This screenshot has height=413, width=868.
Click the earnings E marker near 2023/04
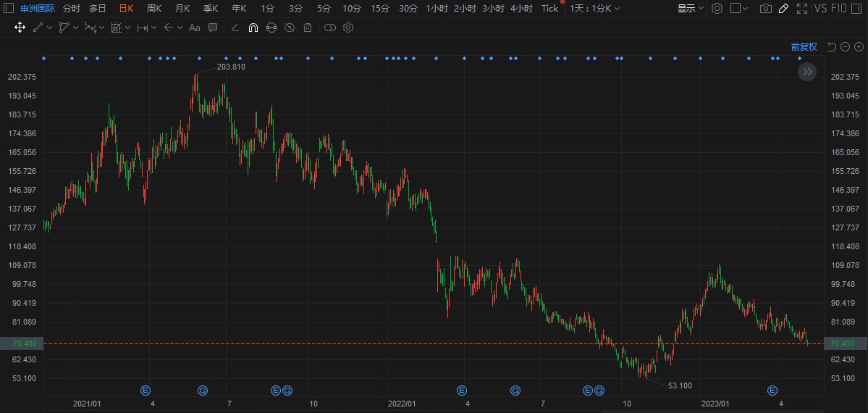(x=772, y=391)
